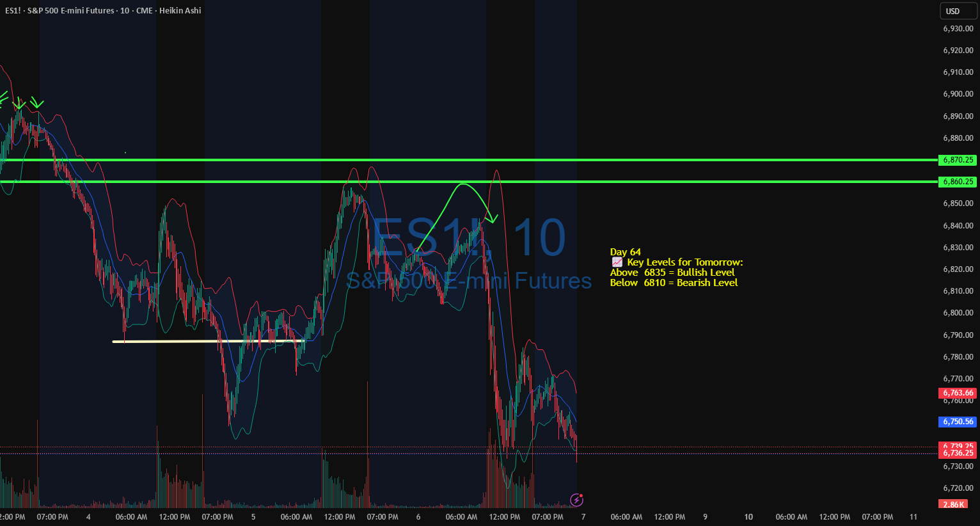Click the Heikin Ashi chart type label

(180, 10)
